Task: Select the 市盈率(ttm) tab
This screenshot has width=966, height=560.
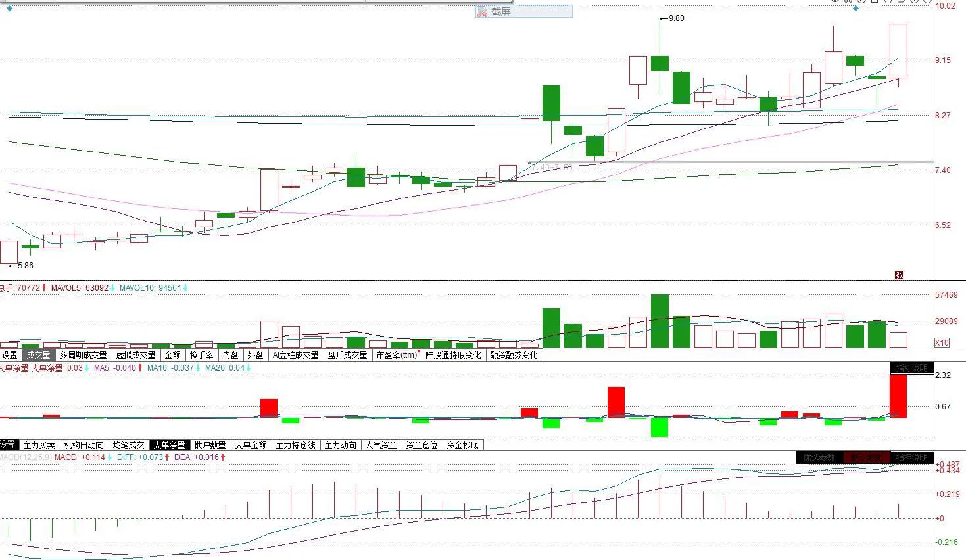Action: click(x=397, y=355)
